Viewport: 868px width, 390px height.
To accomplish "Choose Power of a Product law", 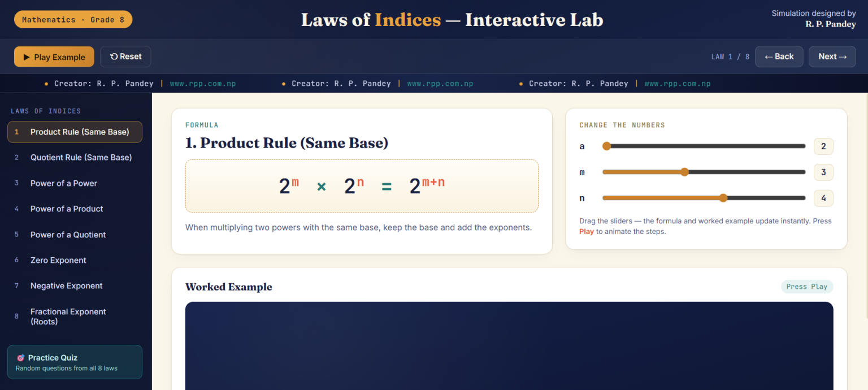I will (75, 209).
